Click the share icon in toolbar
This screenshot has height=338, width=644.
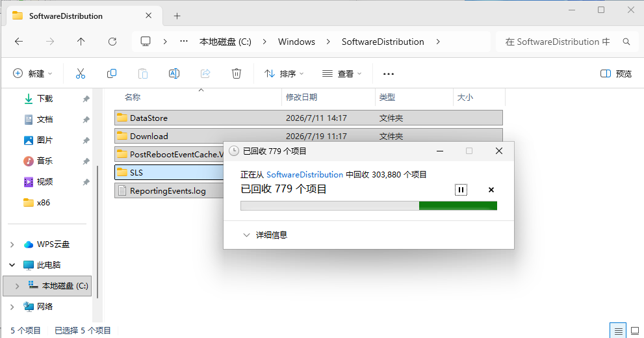(x=205, y=73)
